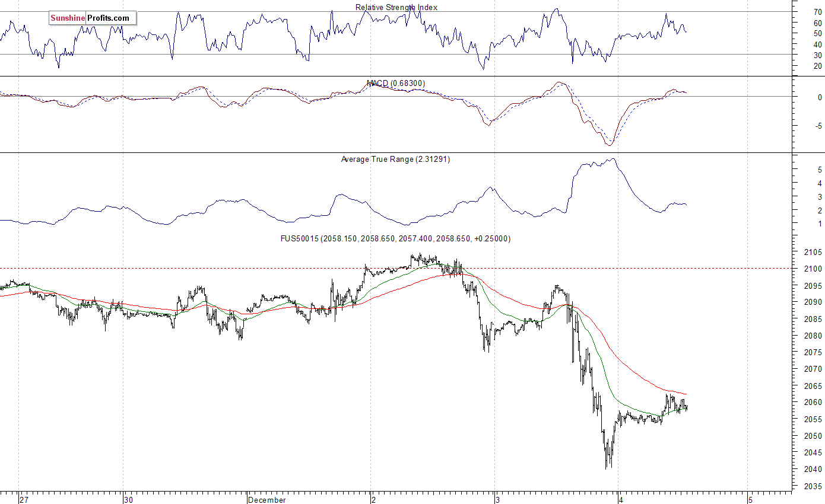Image resolution: width=825 pixels, height=504 pixels.
Task: Click the ATR 5 axis label
Action: click(x=820, y=170)
